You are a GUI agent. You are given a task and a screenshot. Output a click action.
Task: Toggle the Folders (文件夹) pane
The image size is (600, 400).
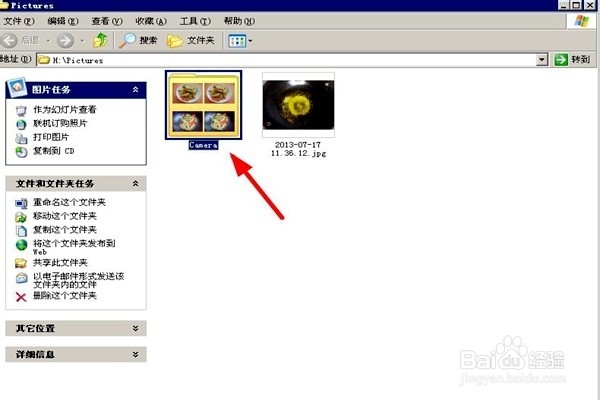click(191, 40)
